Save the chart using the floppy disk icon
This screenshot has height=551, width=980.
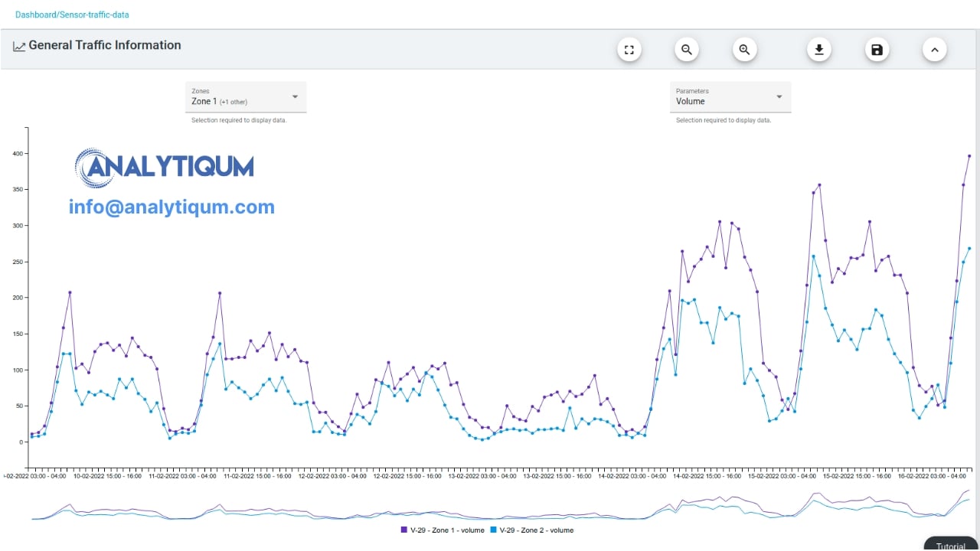tap(877, 51)
